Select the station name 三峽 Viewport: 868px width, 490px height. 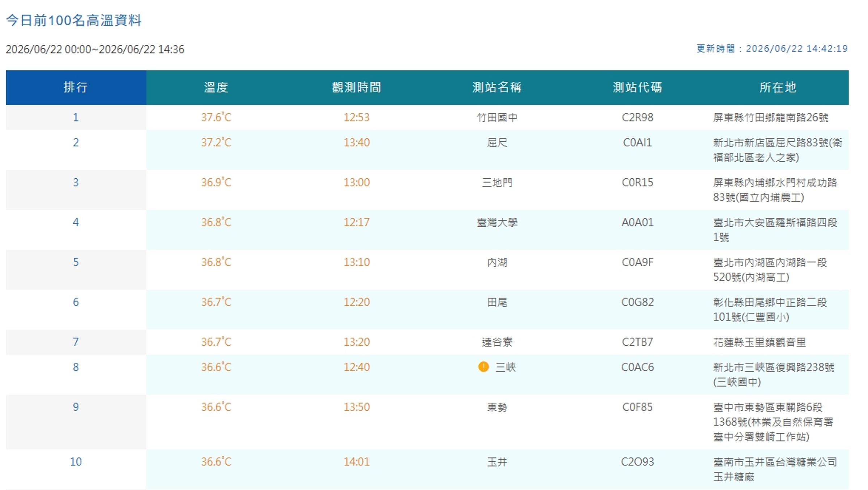click(x=505, y=367)
